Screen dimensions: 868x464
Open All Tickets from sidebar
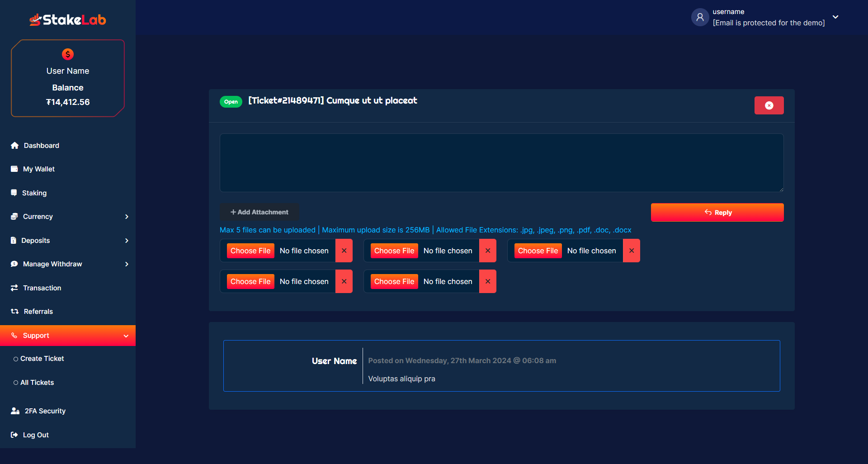(x=37, y=382)
